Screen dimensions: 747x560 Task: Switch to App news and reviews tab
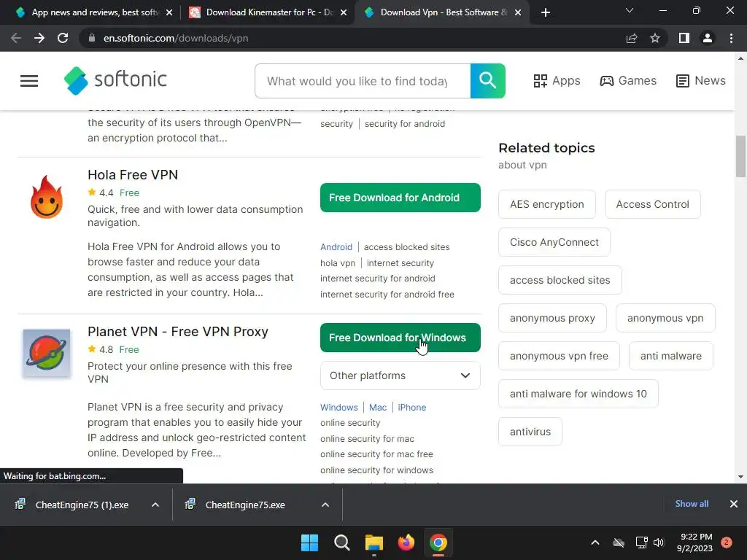(94, 12)
